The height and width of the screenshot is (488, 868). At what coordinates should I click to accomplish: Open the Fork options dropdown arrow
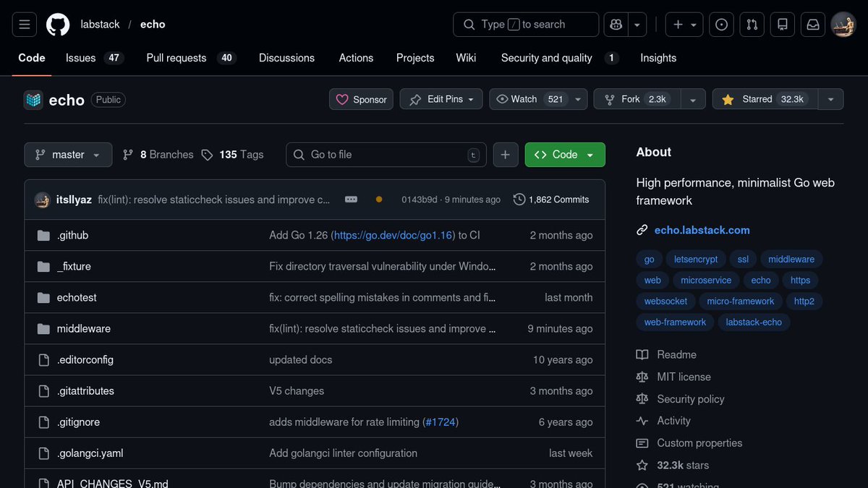click(x=694, y=99)
